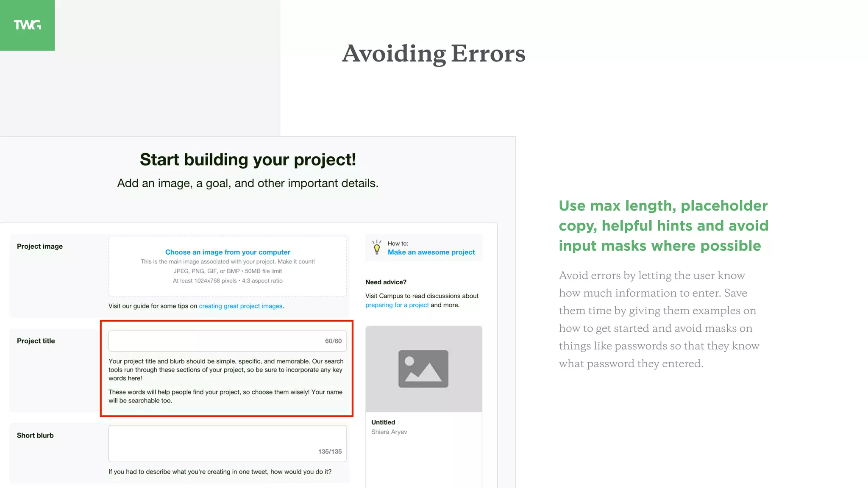Open 'Make an awesome project' link
868x488 pixels.
(x=431, y=252)
